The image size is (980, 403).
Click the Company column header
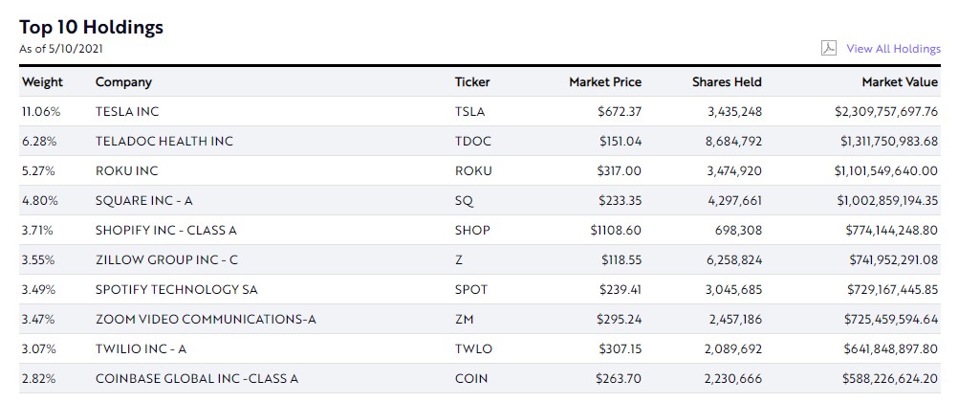pyautogui.click(x=123, y=82)
